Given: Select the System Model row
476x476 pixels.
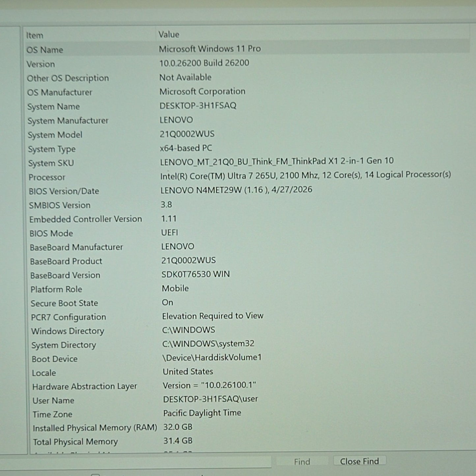Looking at the screenshot, I should point(247,134).
